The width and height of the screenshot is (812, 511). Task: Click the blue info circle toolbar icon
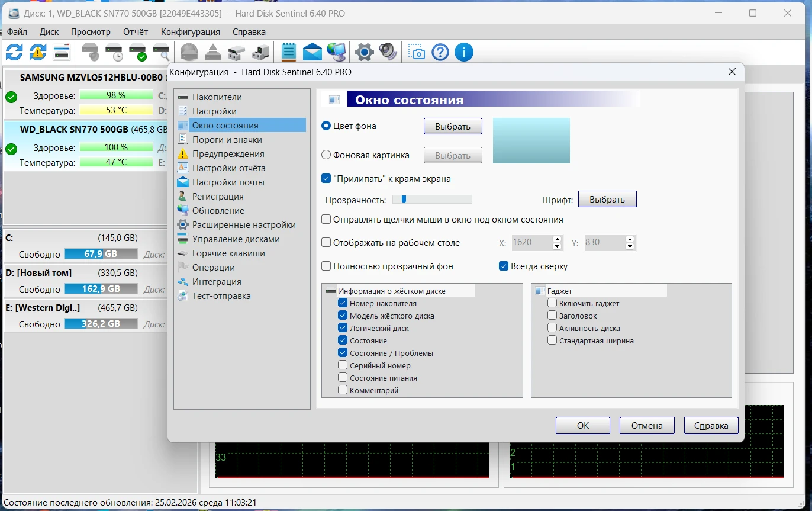coord(463,52)
